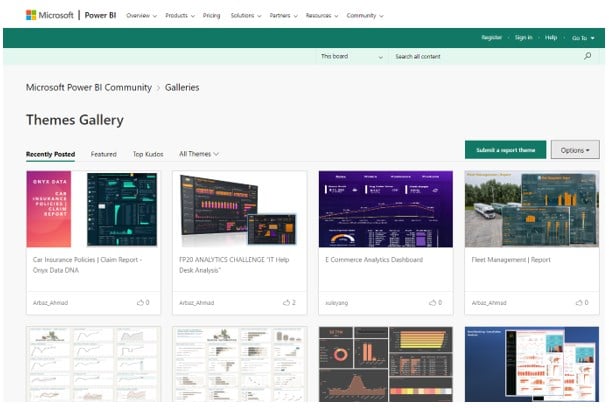Open Fleet Management Report title
This screenshot has width=609, height=408.
pos(511,260)
